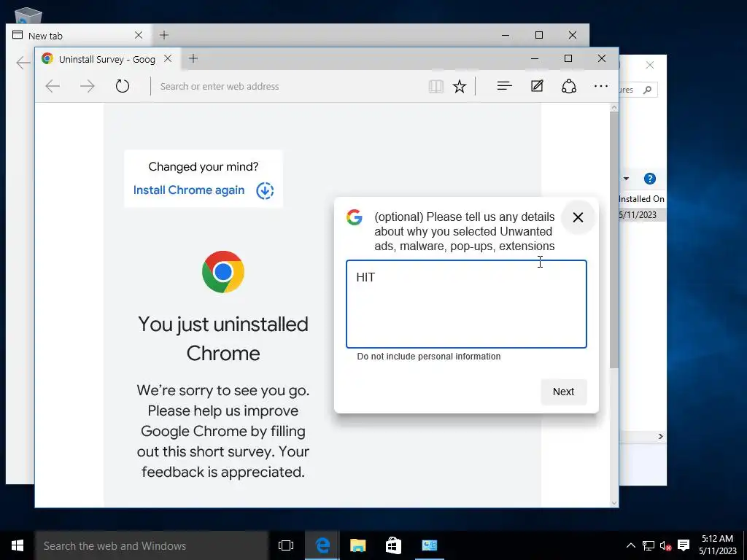Click the Installed On column header

point(641,199)
